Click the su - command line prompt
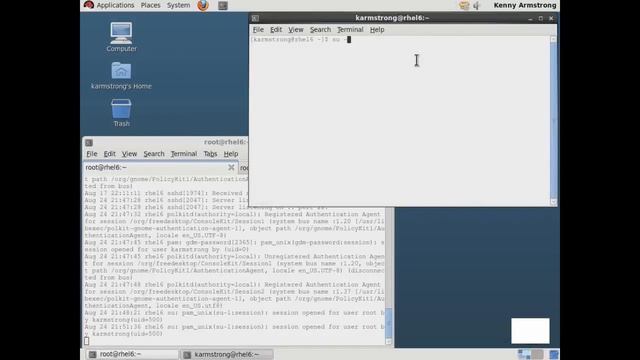Viewport: 640px width, 360px height. 301,40
